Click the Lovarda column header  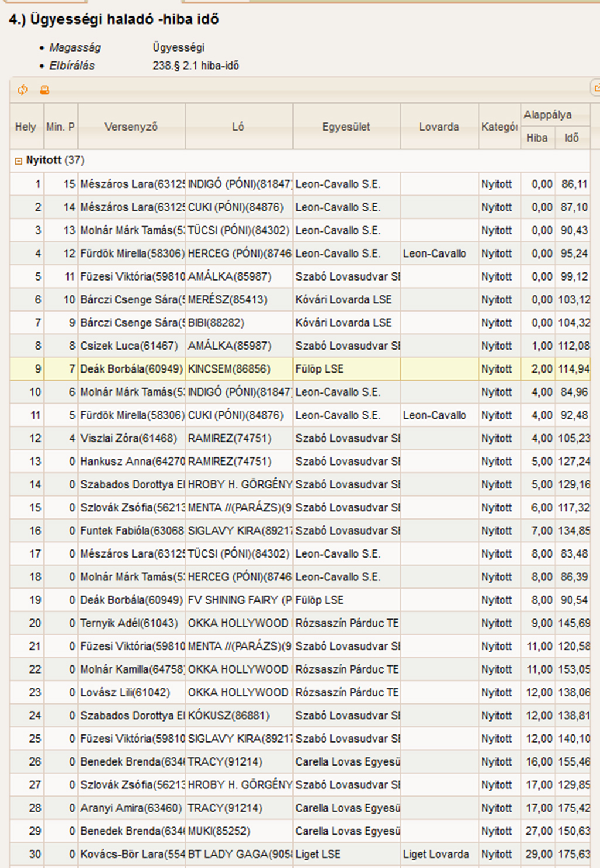(439, 127)
